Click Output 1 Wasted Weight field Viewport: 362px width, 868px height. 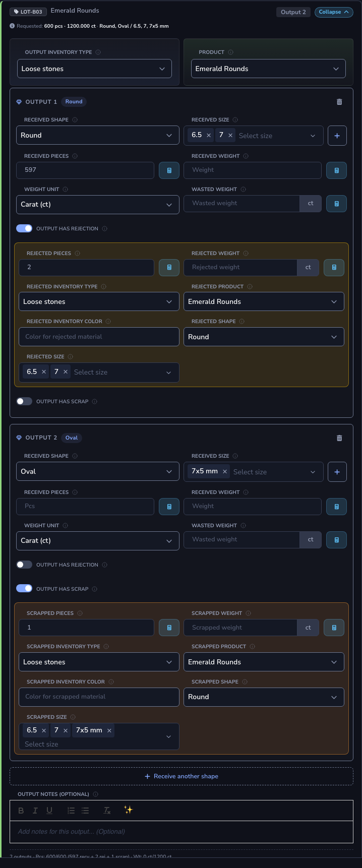[x=242, y=204]
